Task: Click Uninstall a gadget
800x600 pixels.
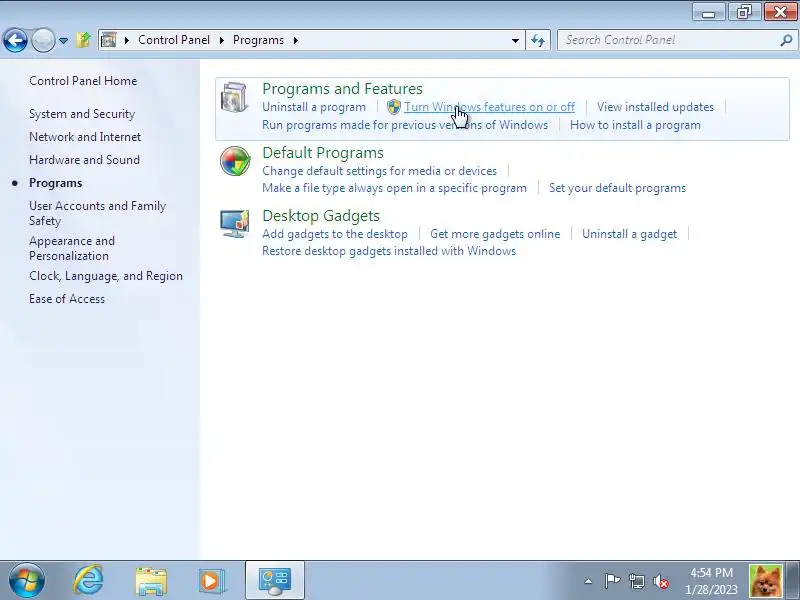Action: pos(630,234)
